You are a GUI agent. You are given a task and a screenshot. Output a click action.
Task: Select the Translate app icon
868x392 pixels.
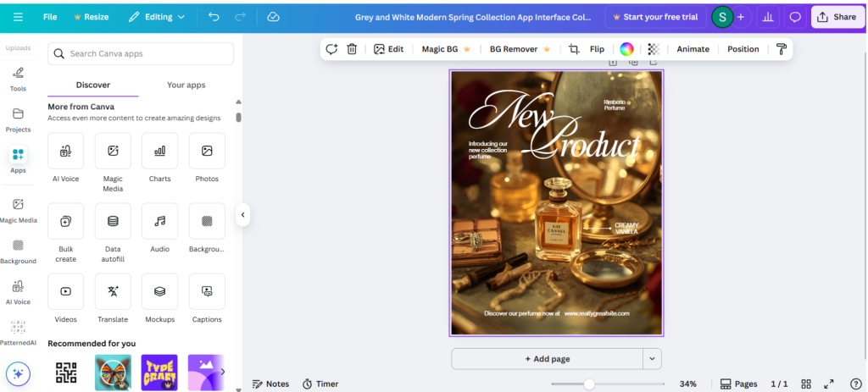click(x=113, y=291)
